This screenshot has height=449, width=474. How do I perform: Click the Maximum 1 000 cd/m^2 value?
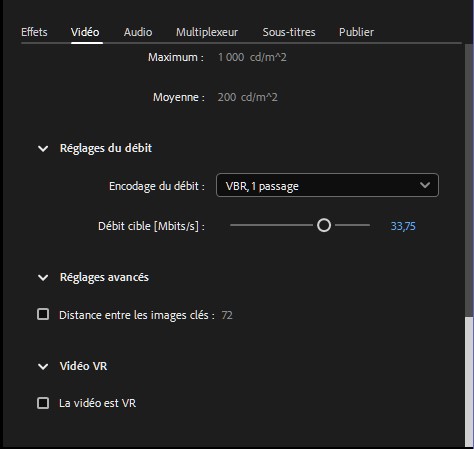click(x=252, y=57)
